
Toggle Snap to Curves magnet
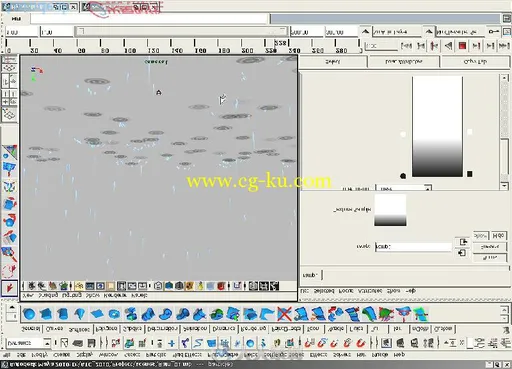(322, 343)
